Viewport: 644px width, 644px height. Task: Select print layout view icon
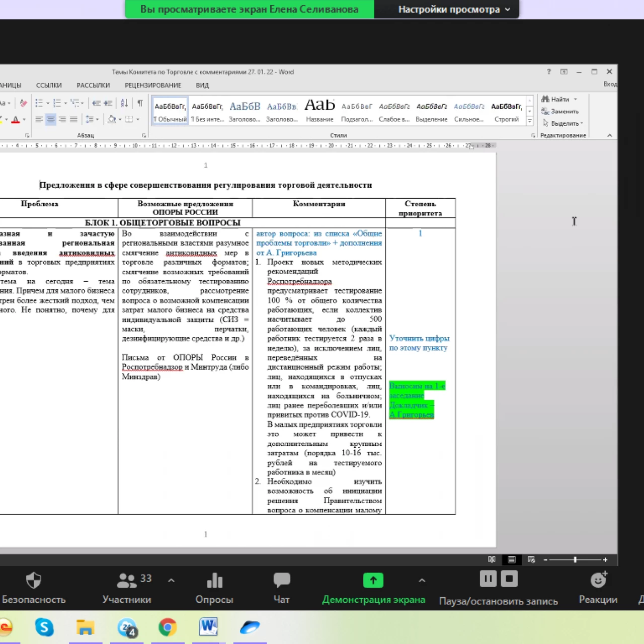[512, 559]
